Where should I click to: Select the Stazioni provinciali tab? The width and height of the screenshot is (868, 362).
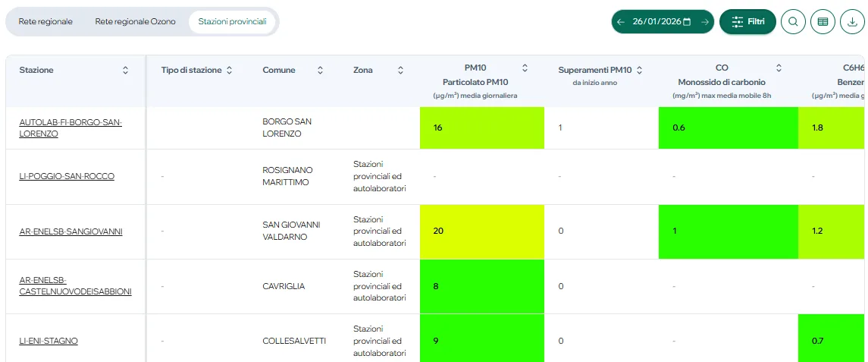(x=232, y=21)
